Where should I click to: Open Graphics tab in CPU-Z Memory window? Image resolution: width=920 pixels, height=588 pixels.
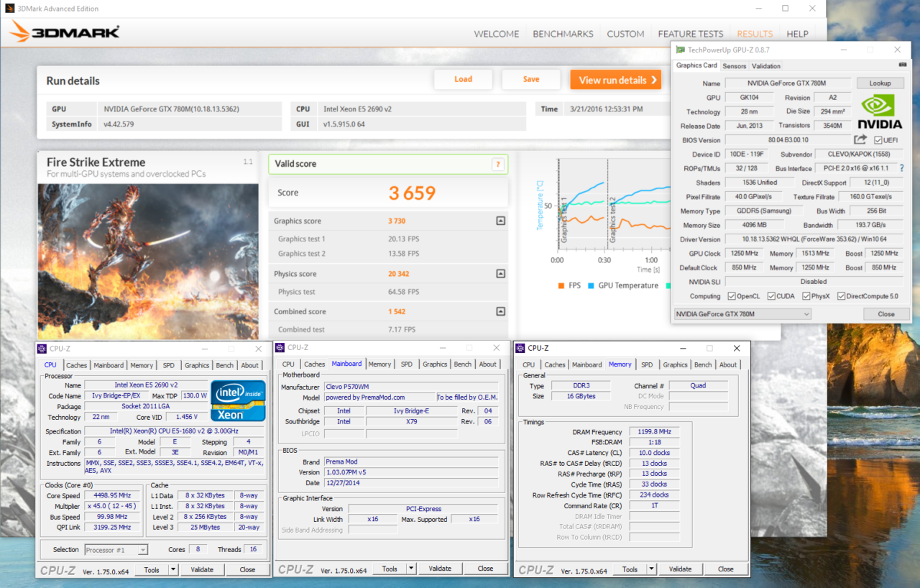pos(675,365)
